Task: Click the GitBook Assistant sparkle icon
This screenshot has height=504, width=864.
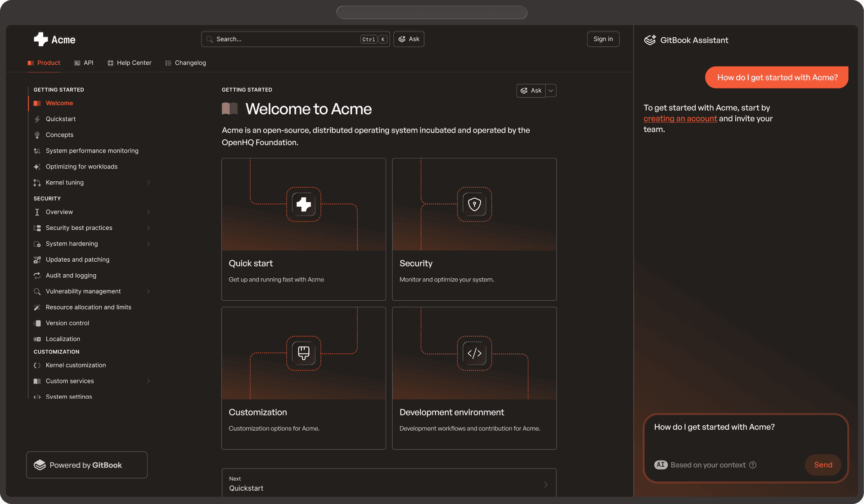Action: pyautogui.click(x=650, y=40)
